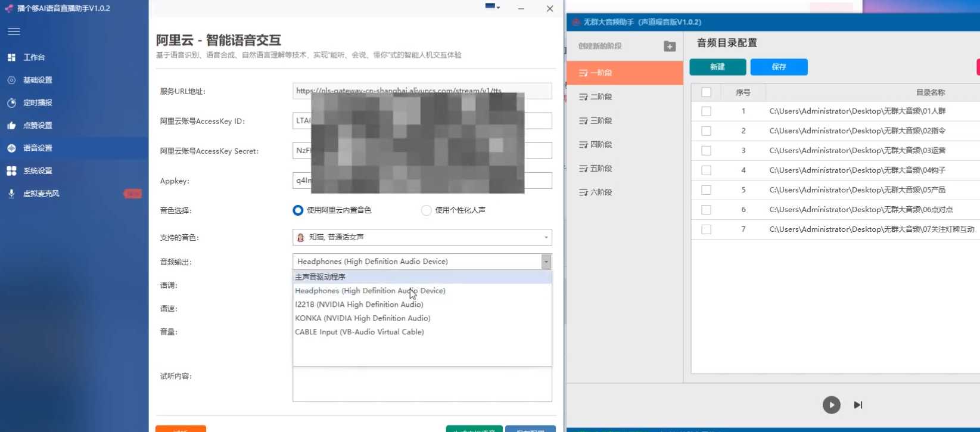Toggle the select-all checkbox in table header
Screen dimensions: 980x432
(x=706, y=92)
